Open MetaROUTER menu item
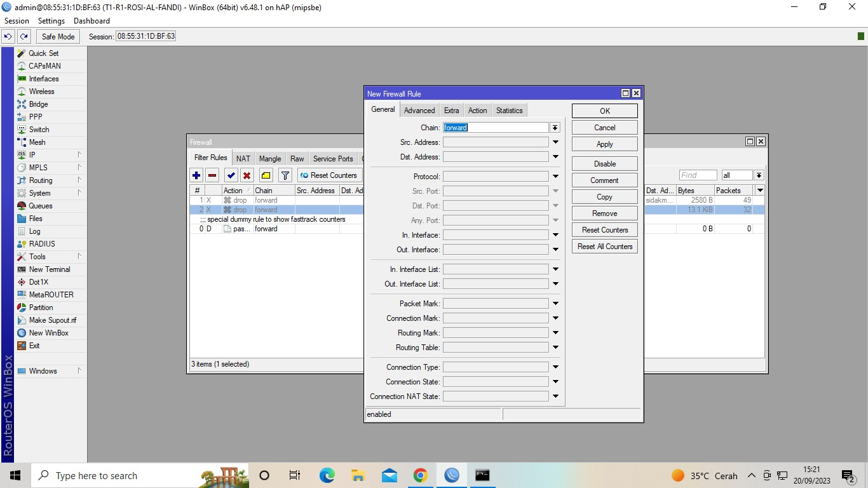This screenshot has width=868, height=488. click(51, 295)
